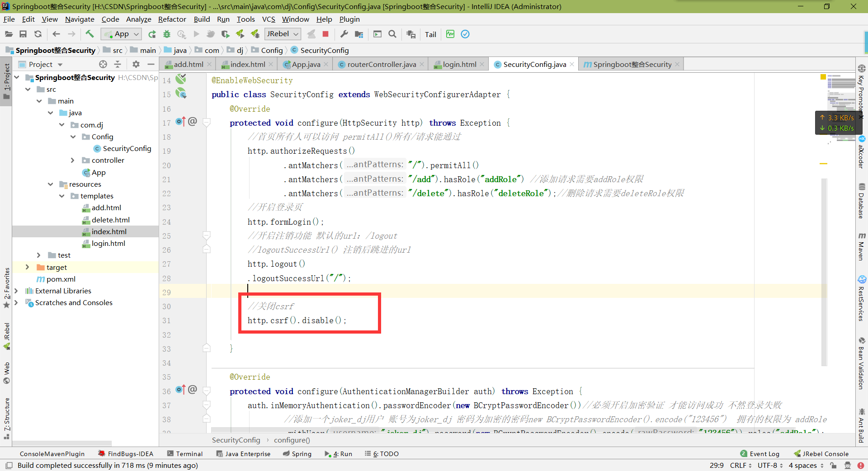Change UTF-8 file encoding setting

tap(770, 465)
